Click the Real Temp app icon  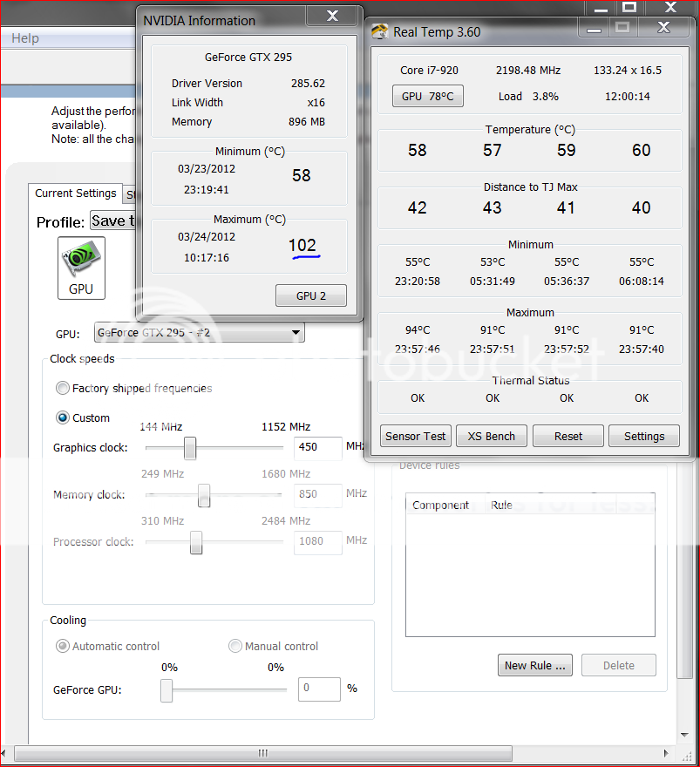click(x=380, y=32)
